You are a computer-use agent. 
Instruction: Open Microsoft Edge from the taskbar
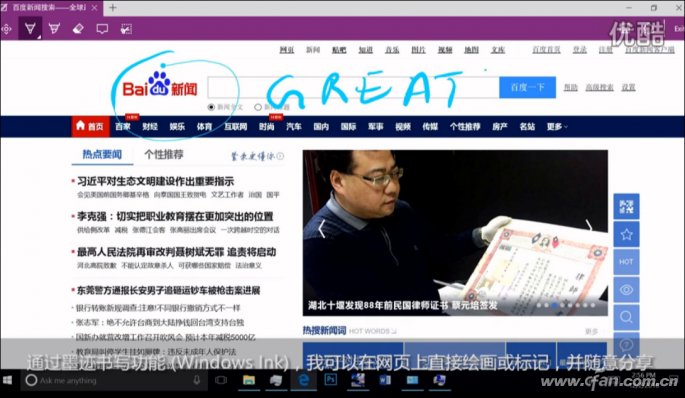304,380
